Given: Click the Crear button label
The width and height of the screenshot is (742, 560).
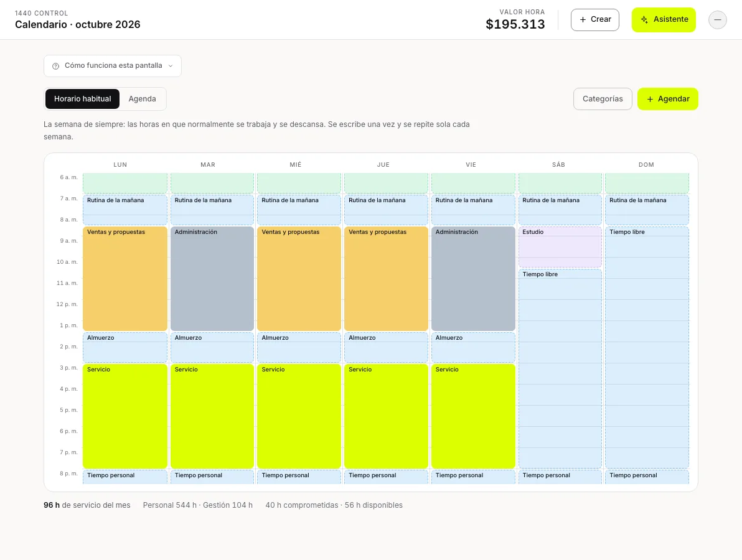Looking at the screenshot, I should (x=601, y=19).
